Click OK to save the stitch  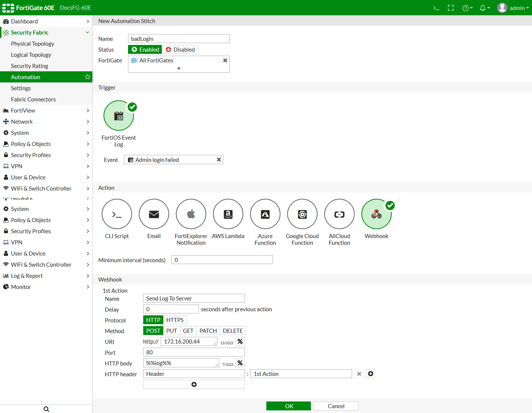[289, 406]
